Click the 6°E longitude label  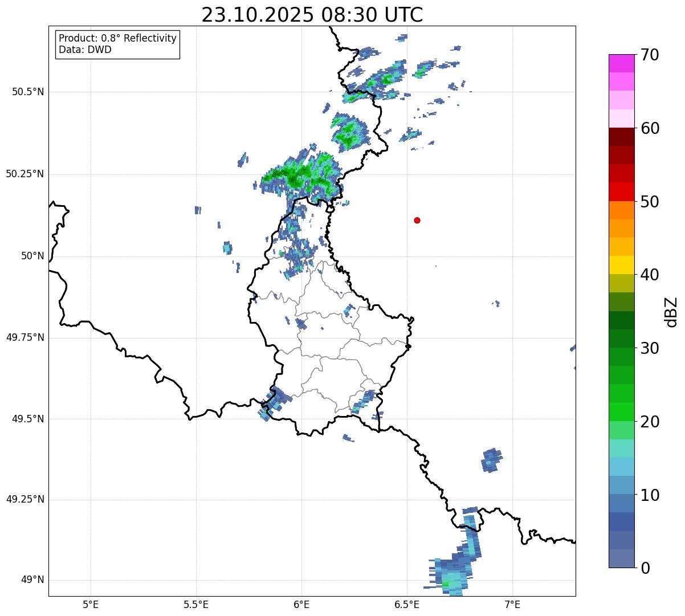(301, 604)
